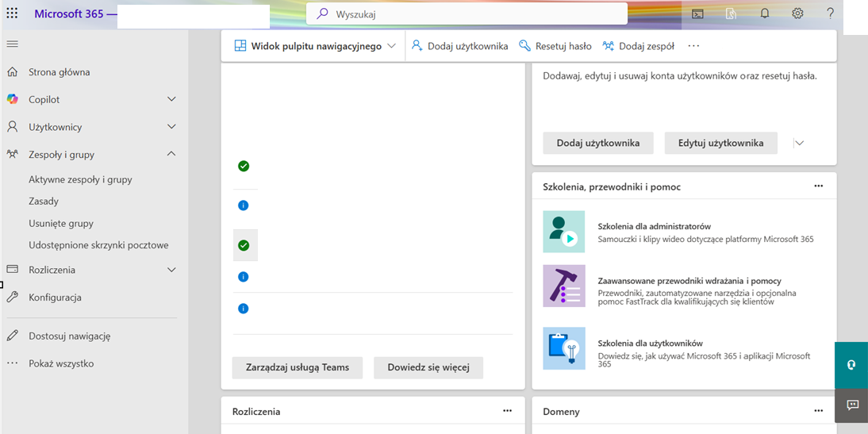Open settings gear icon
Image resolution: width=868 pixels, height=434 pixels.
click(x=797, y=13)
